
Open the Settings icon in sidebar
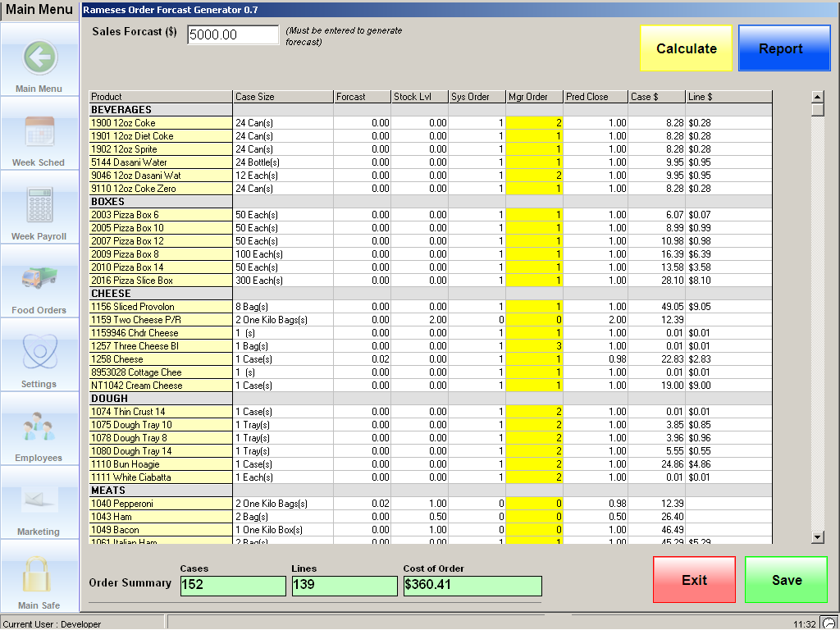(x=39, y=353)
